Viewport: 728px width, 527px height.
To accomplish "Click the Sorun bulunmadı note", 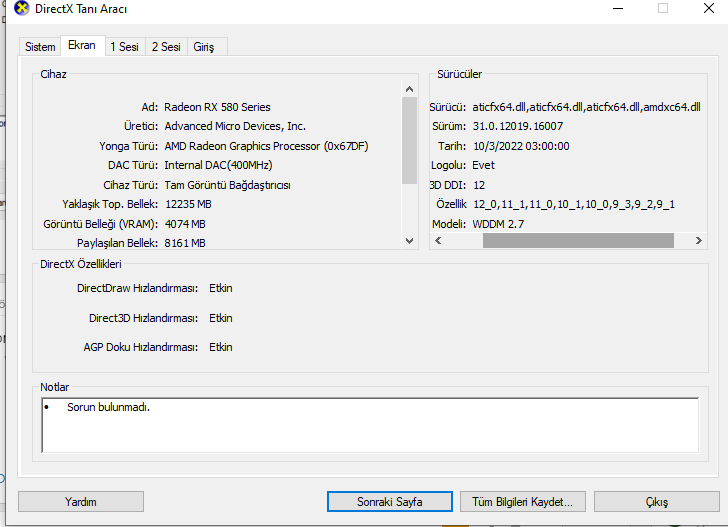I will 108,407.
